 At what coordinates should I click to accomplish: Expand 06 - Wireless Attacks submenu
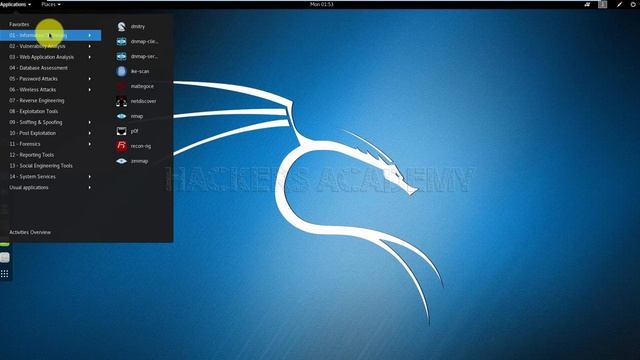click(51, 90)
